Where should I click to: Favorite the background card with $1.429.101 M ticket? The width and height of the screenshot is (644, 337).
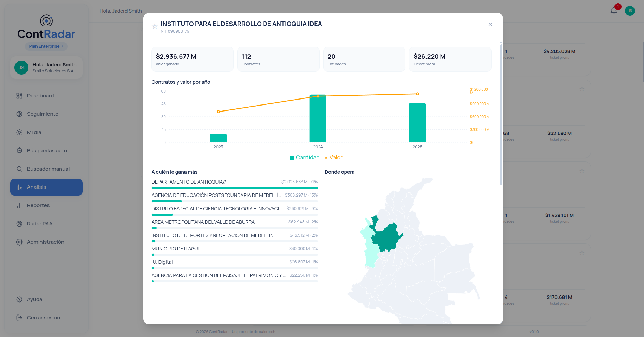pos(582,171)
